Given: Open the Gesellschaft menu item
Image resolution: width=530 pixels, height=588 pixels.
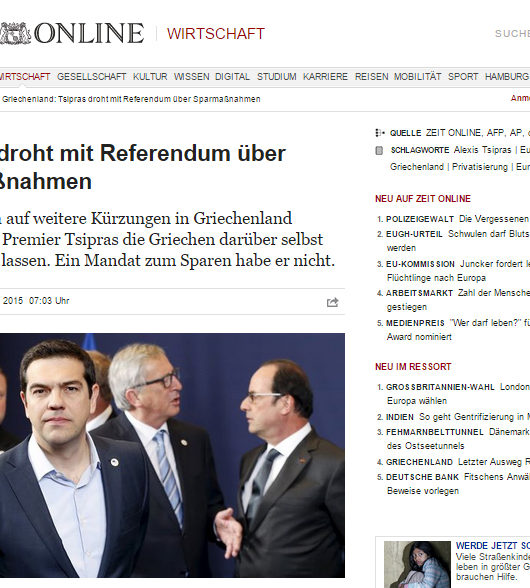Looking at the screenshot, I should [92, 77].
